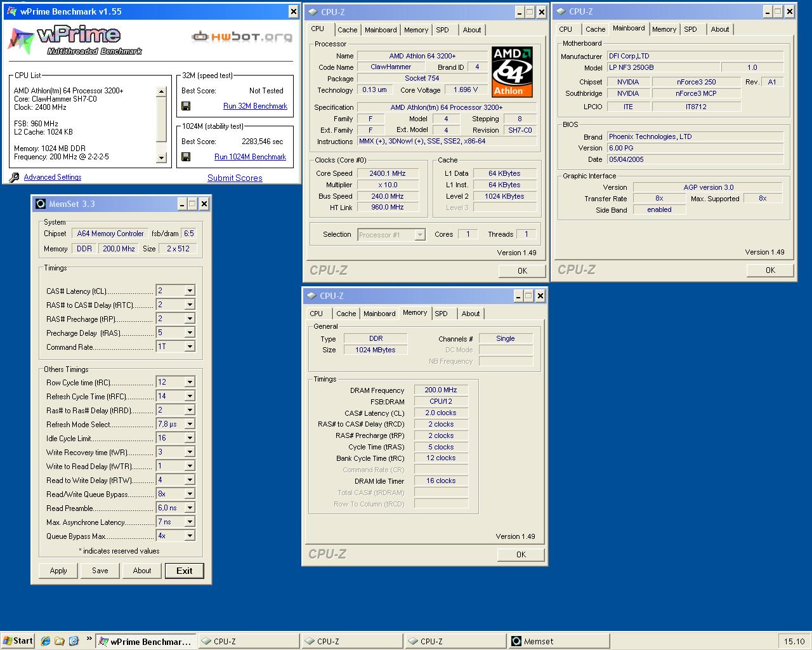Screen dimensions: 812x650
Task: Click the CPU List scrollbar up arrow
Action: [161, 91]
